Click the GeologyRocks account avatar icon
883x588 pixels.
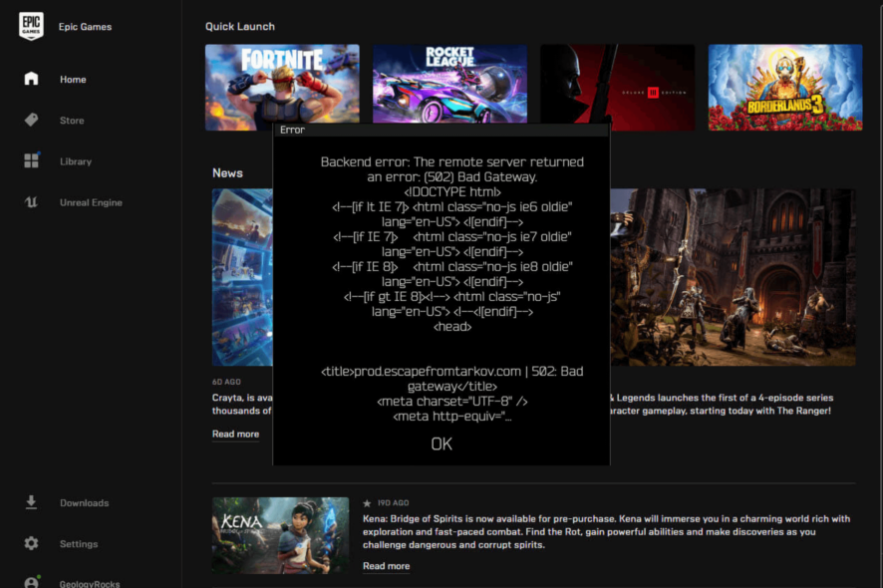click(x=31, y=582)
